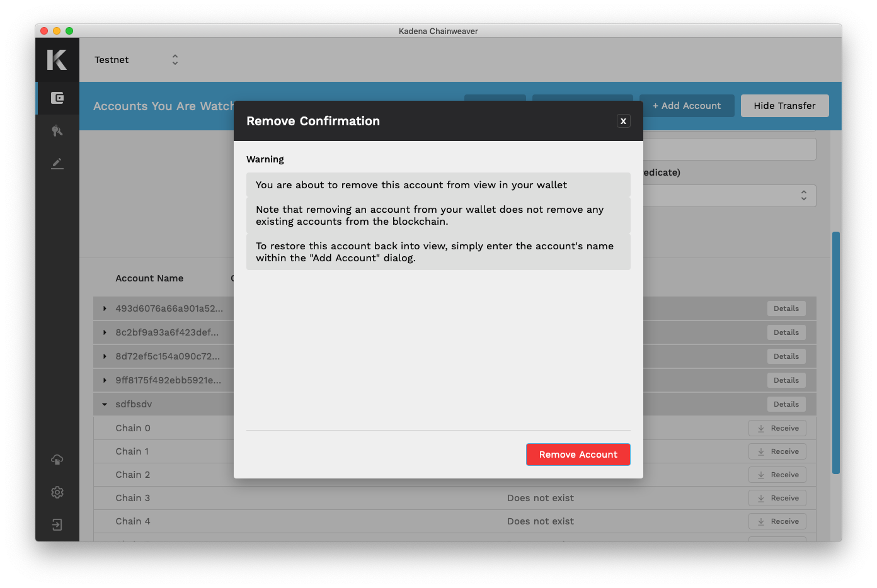Open the Settings gear icon
This screenshot has height=588, width=877.
pos(57,492)
